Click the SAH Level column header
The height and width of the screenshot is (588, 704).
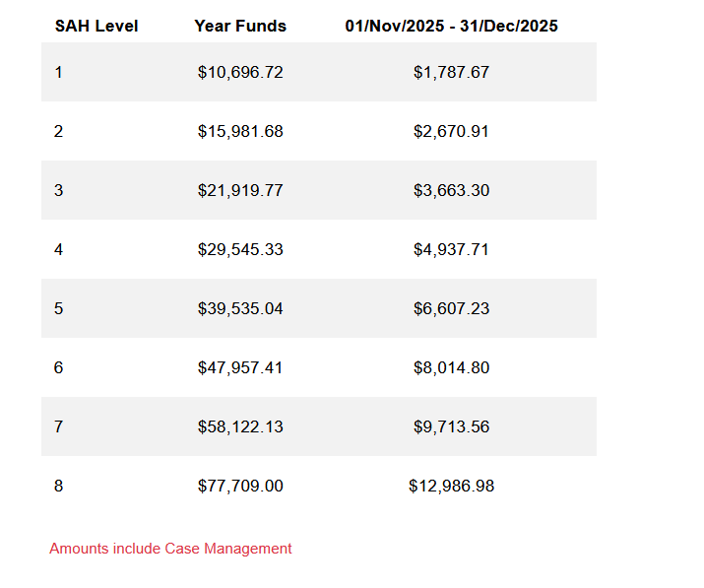pyautogui.click(x=96, y=27)
